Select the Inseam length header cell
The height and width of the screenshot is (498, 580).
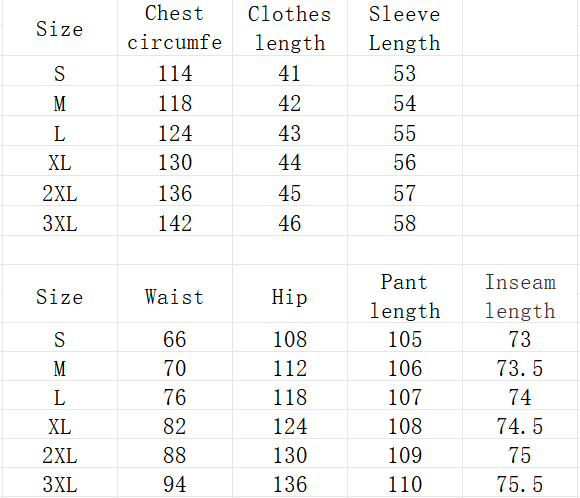tap(520, 297)
